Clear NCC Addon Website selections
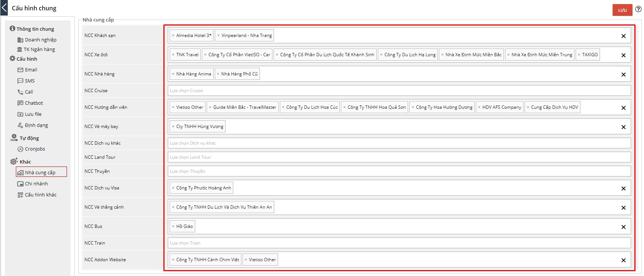The height and width of the screenshot is (276, 644). point(623,260)
